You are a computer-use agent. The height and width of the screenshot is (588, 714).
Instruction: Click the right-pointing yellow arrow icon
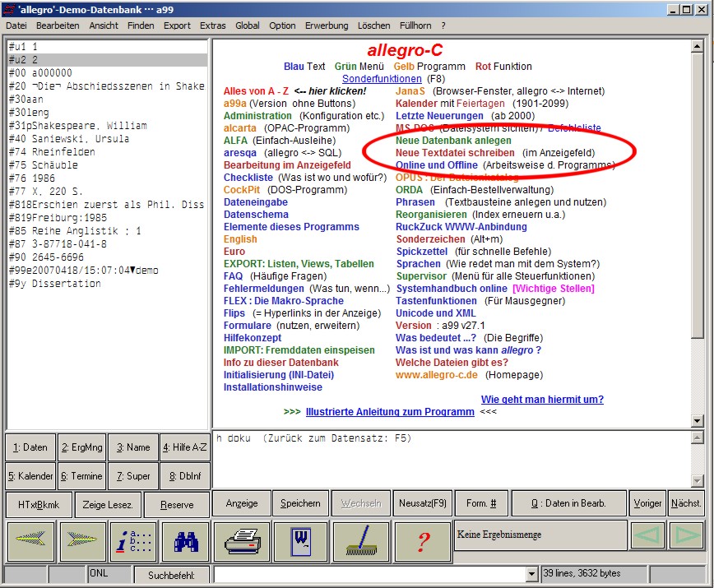[82, 540]
